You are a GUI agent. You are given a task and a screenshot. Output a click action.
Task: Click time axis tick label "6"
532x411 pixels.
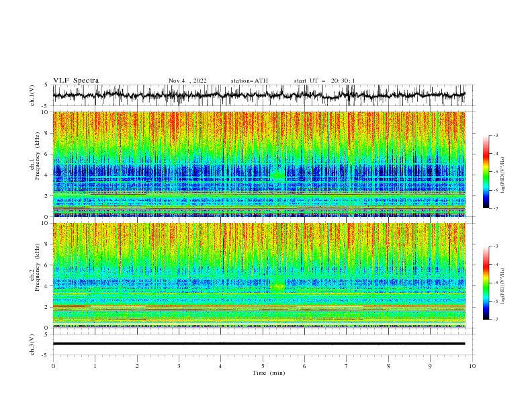(x=304, y=366)
